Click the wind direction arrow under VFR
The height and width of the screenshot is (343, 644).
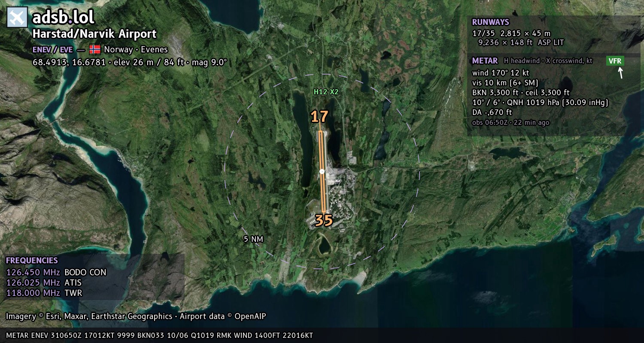point(620,73)
